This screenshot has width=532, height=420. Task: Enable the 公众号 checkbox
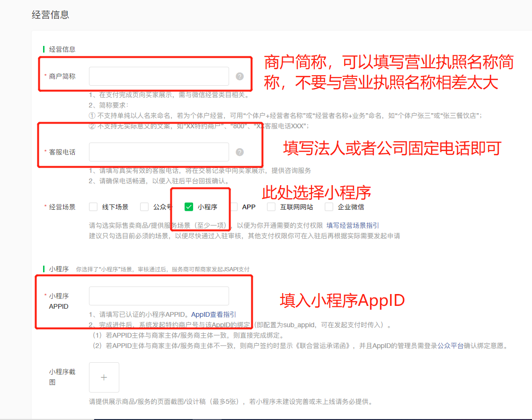(144, 207)
